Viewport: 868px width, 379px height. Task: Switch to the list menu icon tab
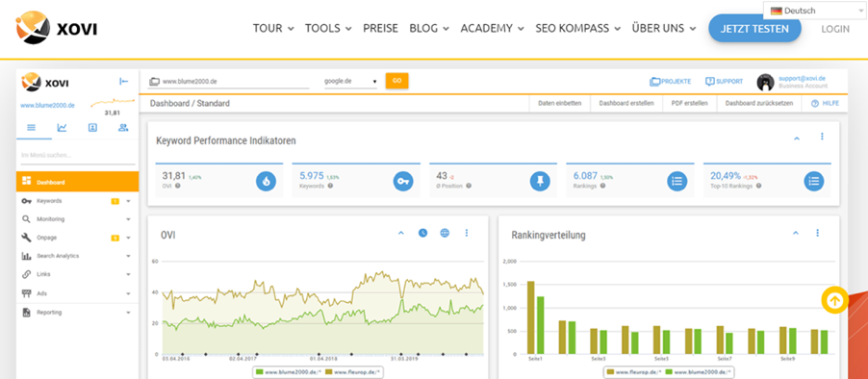click(x=32, y=128)
